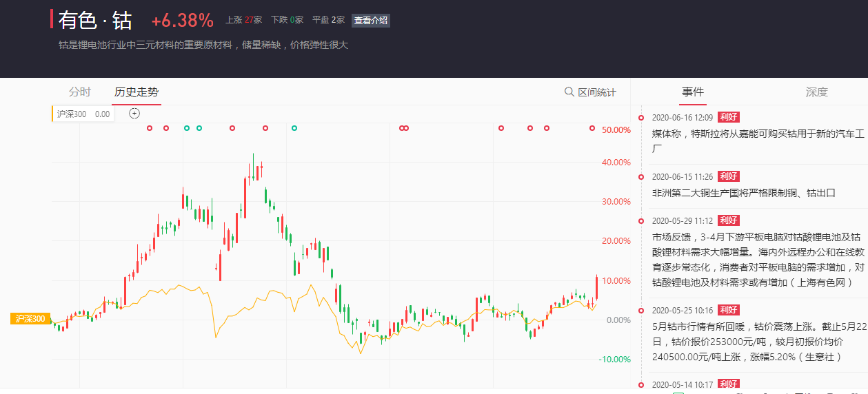Click the first red event marker on the chart
This screenshot has height=394, width=868.
150,128
